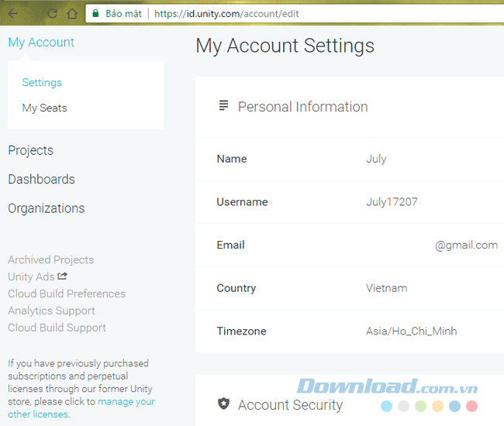This screenshot has width=504, height=426.
Task: Click the browser back arrow
Action: click(x=13, y=14)
